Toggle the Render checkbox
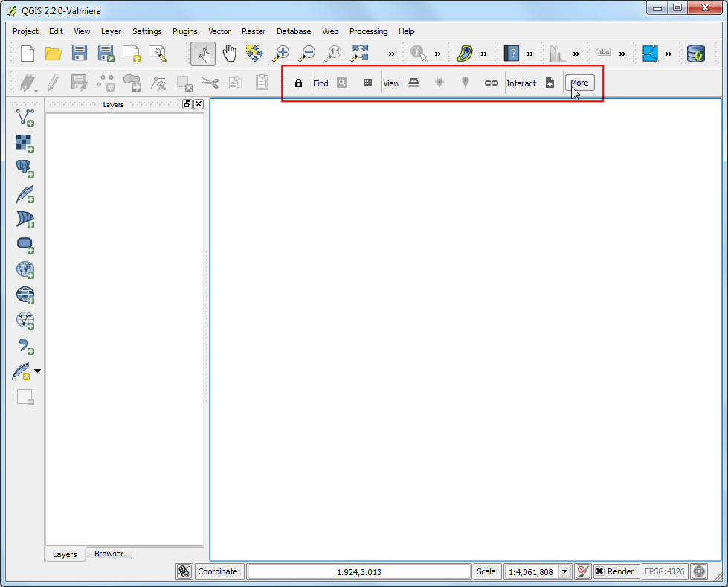Screen dimensions: 728x587 (x=599, y=571)
